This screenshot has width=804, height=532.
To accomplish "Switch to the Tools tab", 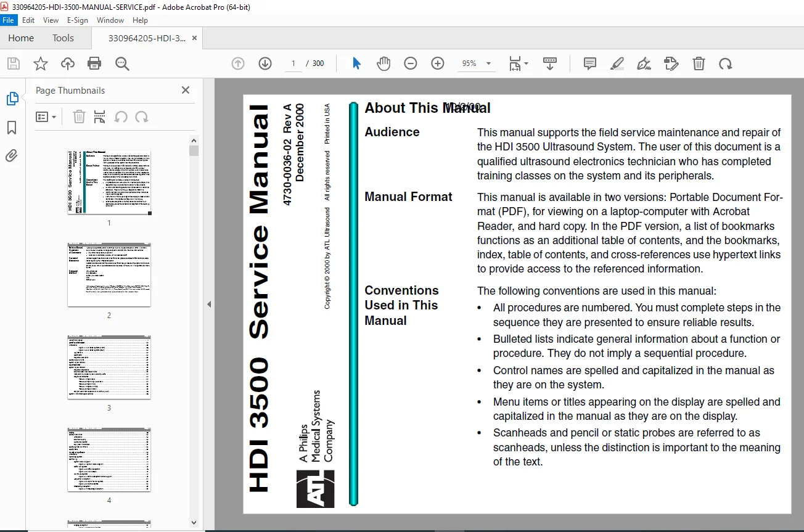I will 63,38.
